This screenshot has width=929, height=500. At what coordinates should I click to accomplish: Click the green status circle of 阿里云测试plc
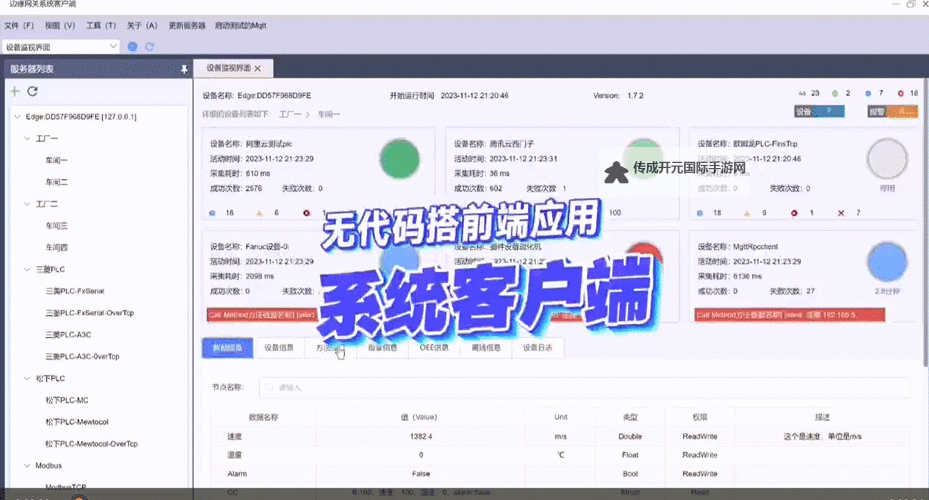(x=400, y=159)
